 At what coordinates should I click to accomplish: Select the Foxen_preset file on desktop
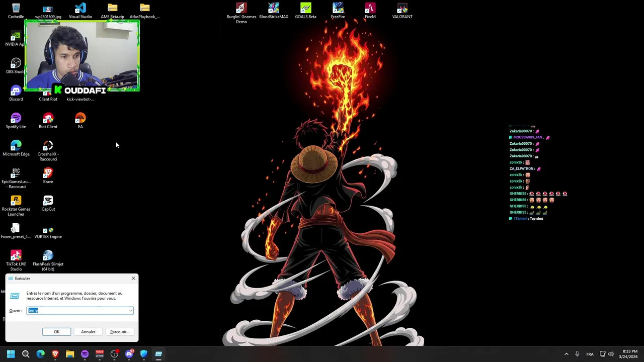[x=16, y=231]
